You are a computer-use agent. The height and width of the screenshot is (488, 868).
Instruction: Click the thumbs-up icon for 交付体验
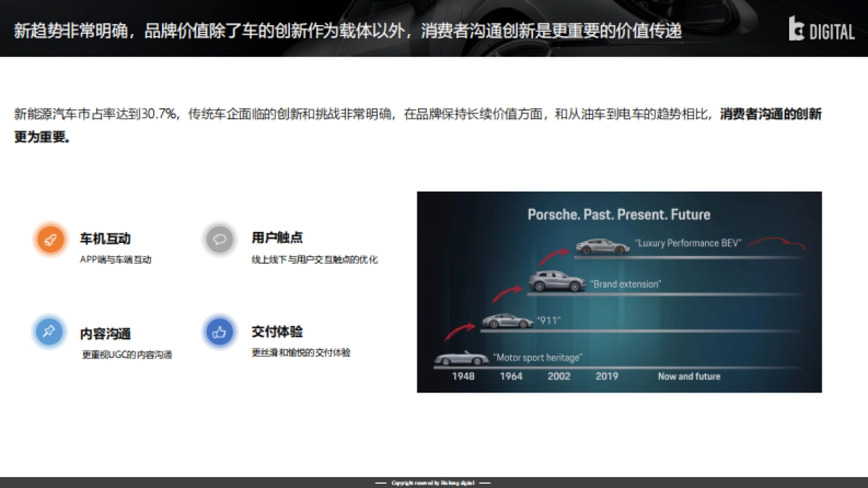pyautogui.click(x=219, y=333)
